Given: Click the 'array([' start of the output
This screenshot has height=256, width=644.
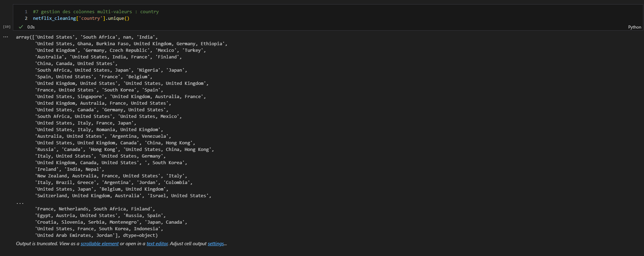Looking at the screenshot, I should click(25, 37).
